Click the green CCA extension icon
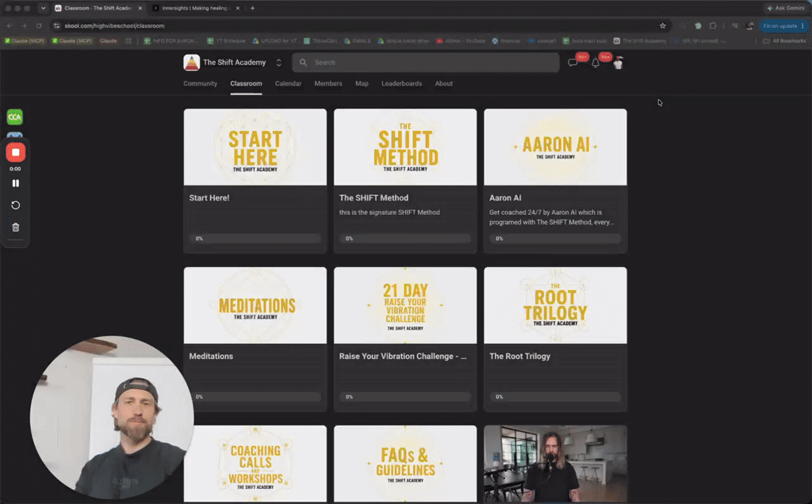The image size is (812, 504). (x=15, y=117)
